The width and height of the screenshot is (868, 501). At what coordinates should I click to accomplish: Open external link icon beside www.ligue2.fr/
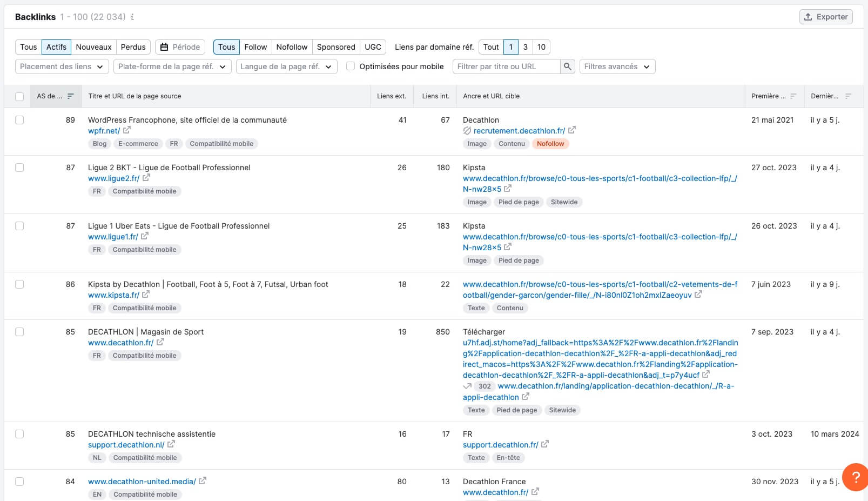pyautogui.click(x=146, y=178)
